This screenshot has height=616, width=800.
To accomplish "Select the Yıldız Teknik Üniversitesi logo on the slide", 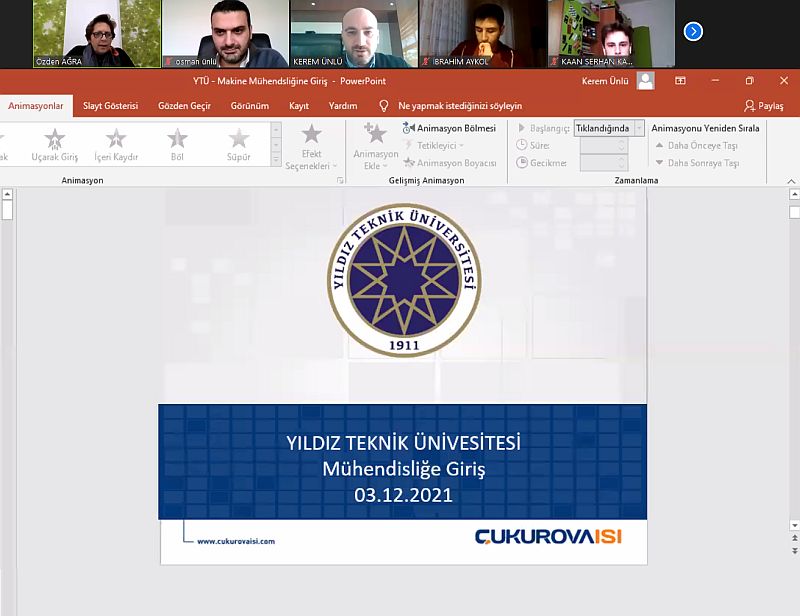I will click(404, 280).
